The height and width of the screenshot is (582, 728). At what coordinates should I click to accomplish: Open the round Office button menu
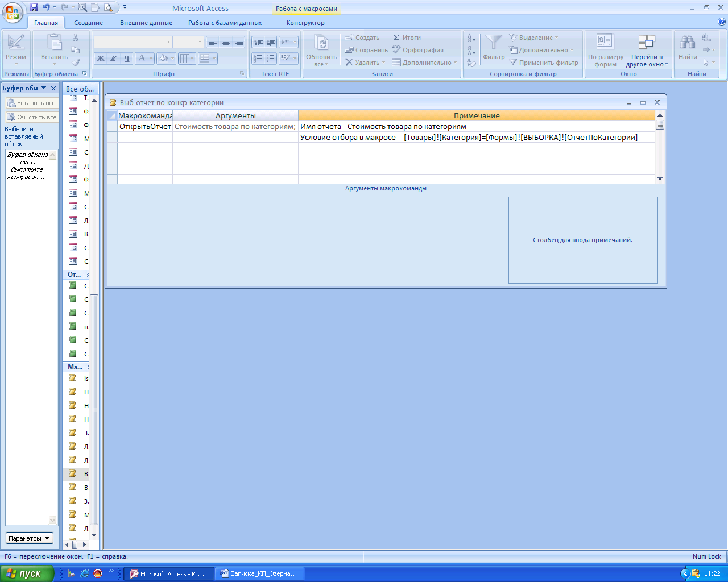click(x=13, y=13)
